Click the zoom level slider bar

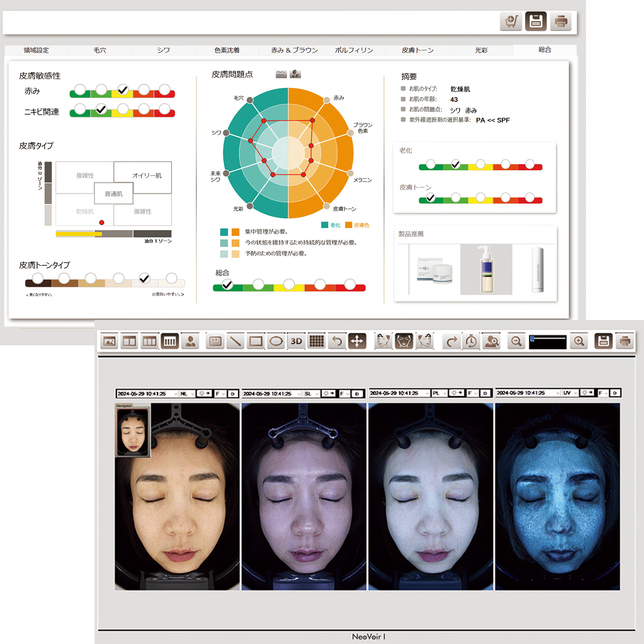click(547, 342)
